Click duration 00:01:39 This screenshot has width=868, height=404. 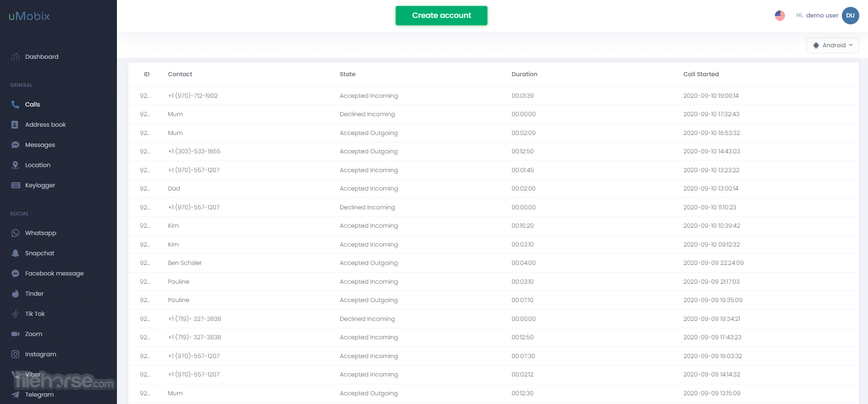[x=522, y=95]
